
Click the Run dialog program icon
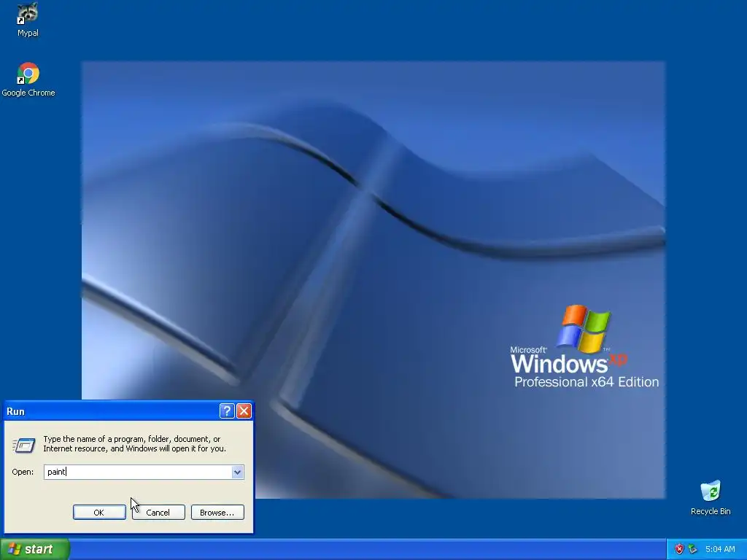point(23,446)
